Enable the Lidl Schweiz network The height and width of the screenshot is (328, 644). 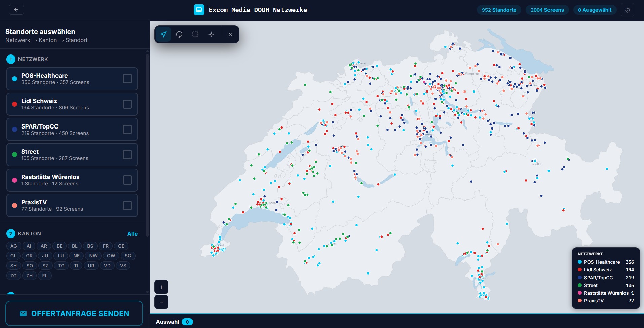[127, 104]
